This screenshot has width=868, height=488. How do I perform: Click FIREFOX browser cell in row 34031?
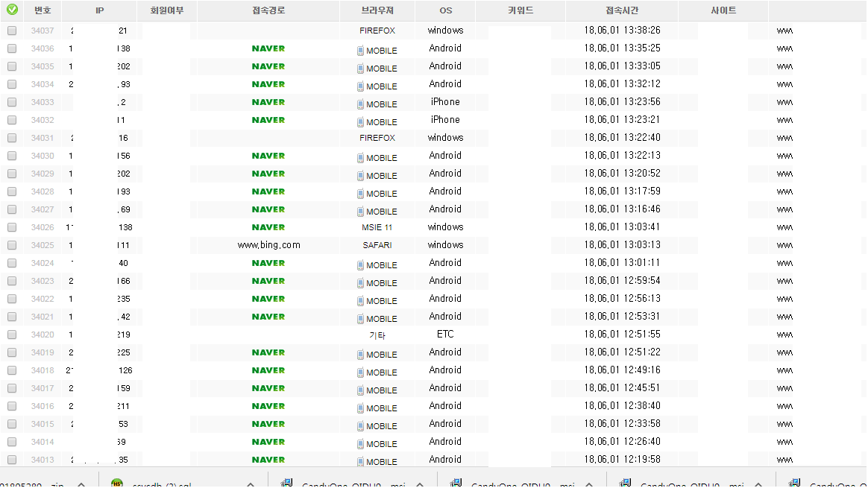click(377, 139)
